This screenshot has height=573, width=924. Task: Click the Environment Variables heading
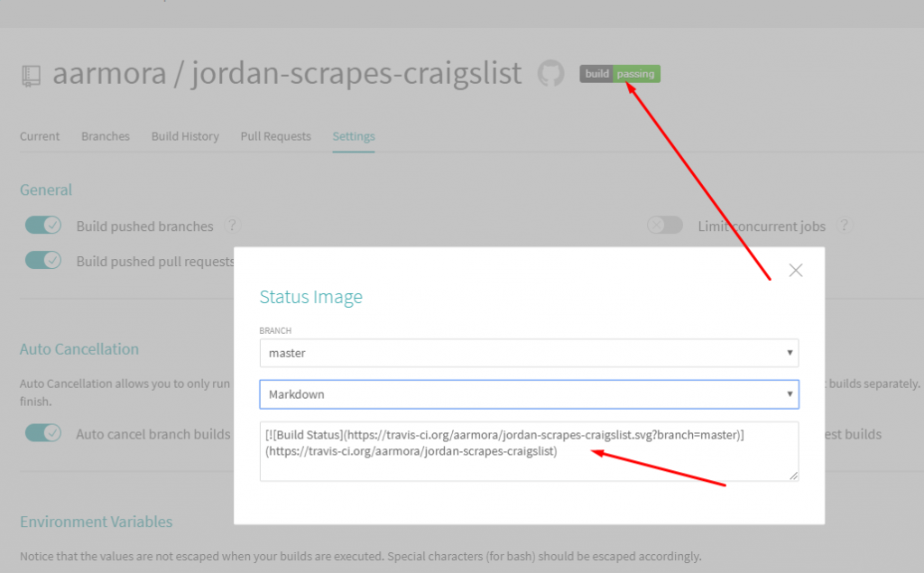pos(96,522)
